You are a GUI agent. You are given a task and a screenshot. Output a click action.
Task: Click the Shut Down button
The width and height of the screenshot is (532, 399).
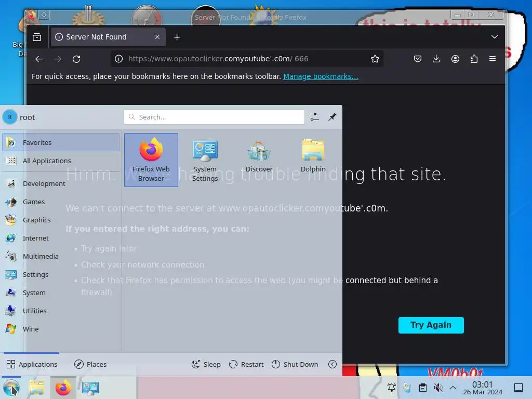295,364
